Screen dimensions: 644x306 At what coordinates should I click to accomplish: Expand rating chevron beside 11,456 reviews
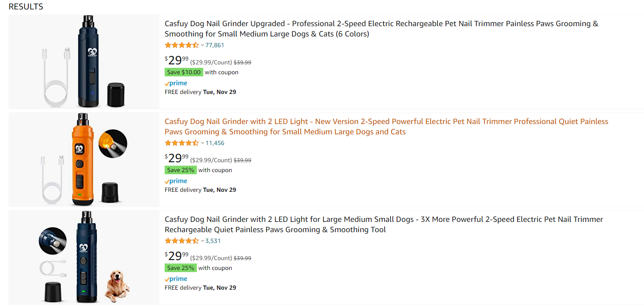202,143
